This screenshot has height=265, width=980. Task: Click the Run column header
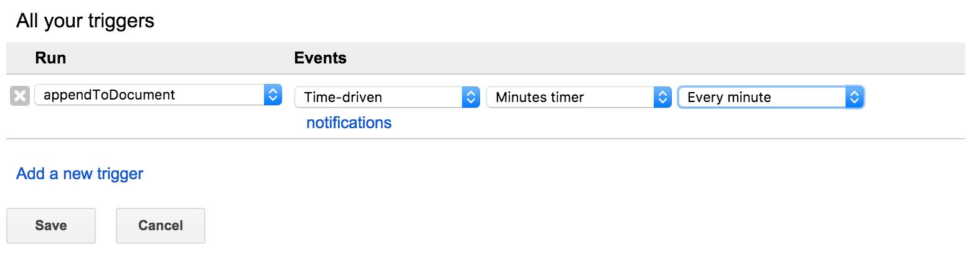click(50, 58)
